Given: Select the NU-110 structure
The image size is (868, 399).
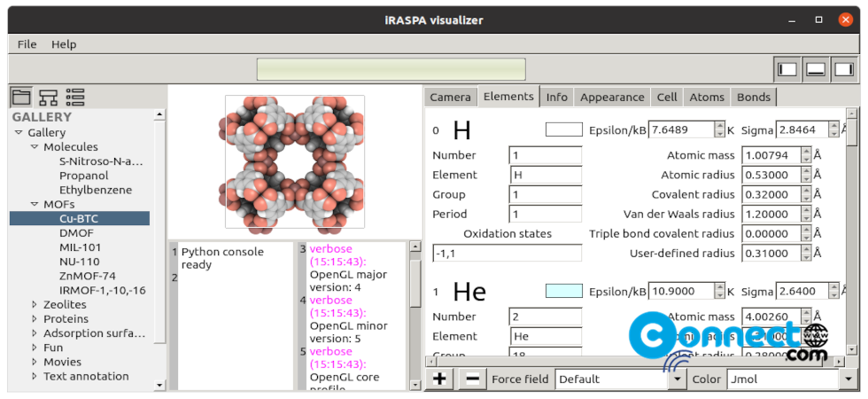Looking at the screenshot, I should pyautogui.click(x=80, y=262).
